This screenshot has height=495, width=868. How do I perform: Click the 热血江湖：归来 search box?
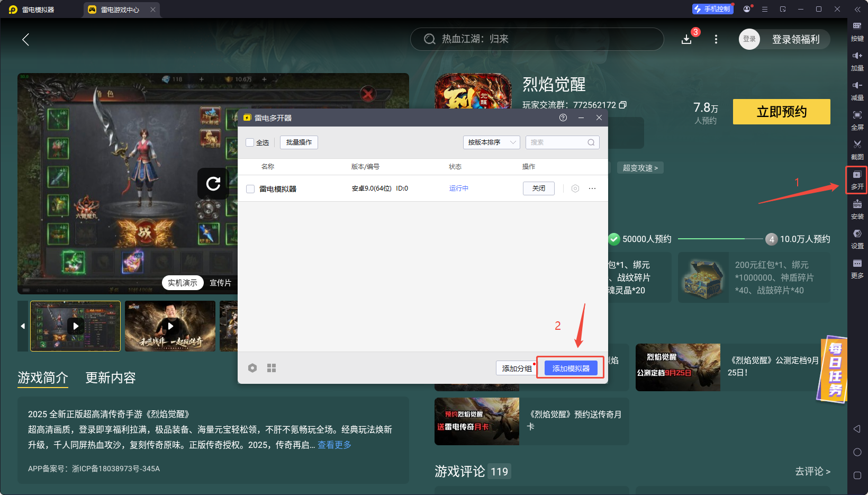pyautogui.click(x=537, y=39)
